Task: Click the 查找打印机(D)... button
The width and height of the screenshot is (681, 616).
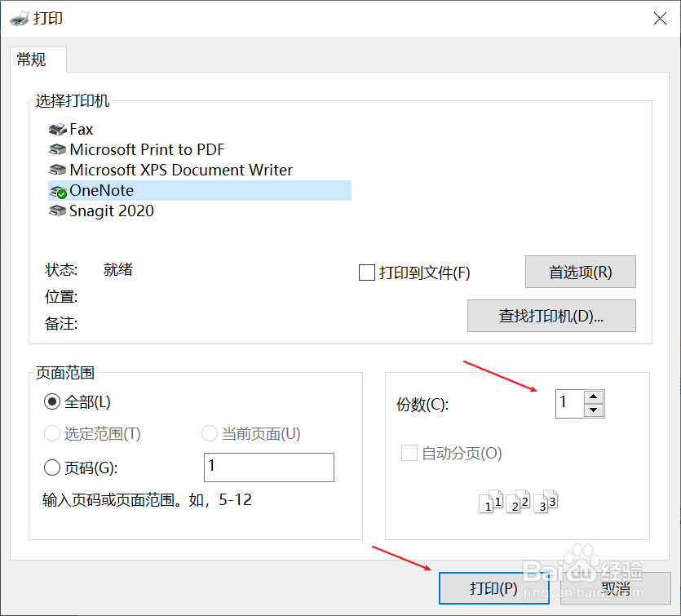Action: coord(551,316)
